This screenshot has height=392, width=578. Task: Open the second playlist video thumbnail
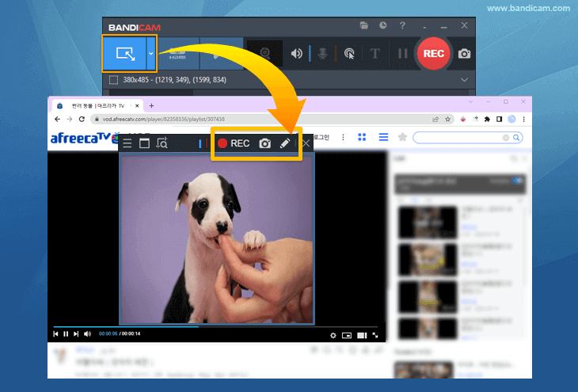coord(428,260)
